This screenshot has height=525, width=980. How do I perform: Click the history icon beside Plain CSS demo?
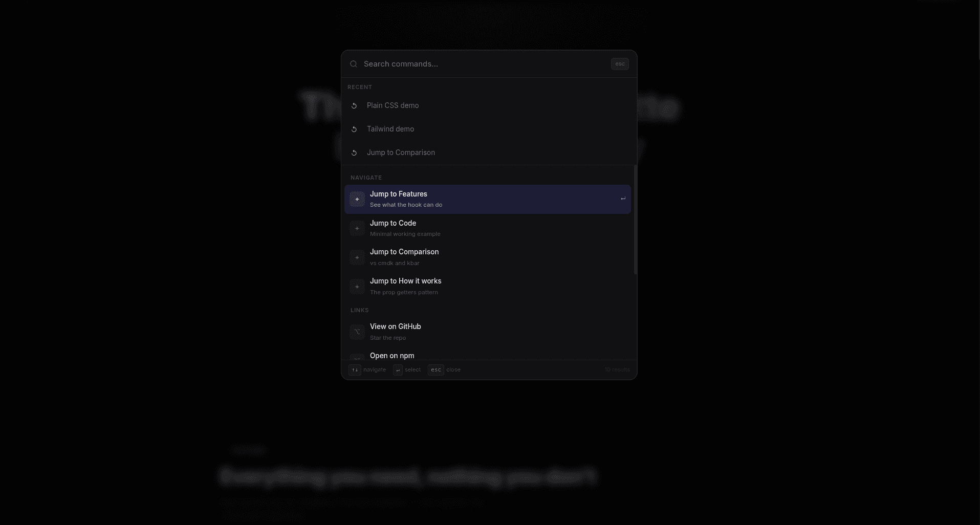354,105
